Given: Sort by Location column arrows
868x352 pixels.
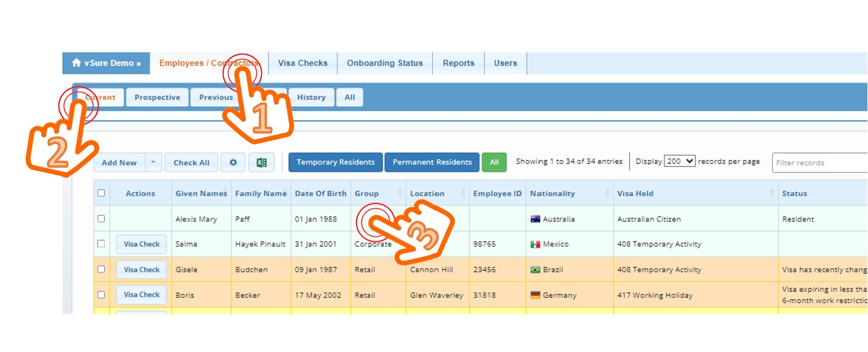Looking at the screenshot, I should pos(463,193).
